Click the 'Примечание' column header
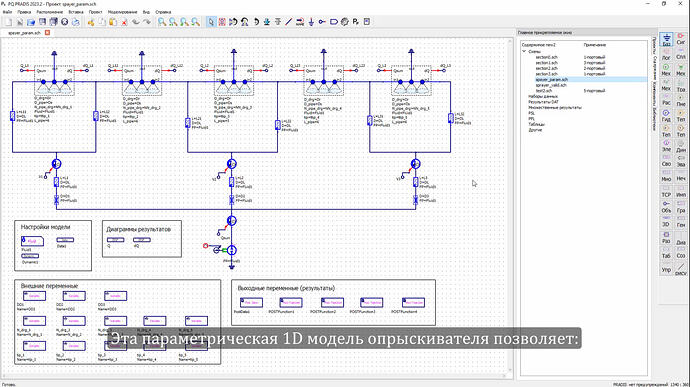The image size is (690, 387). (x=595, y=45)
